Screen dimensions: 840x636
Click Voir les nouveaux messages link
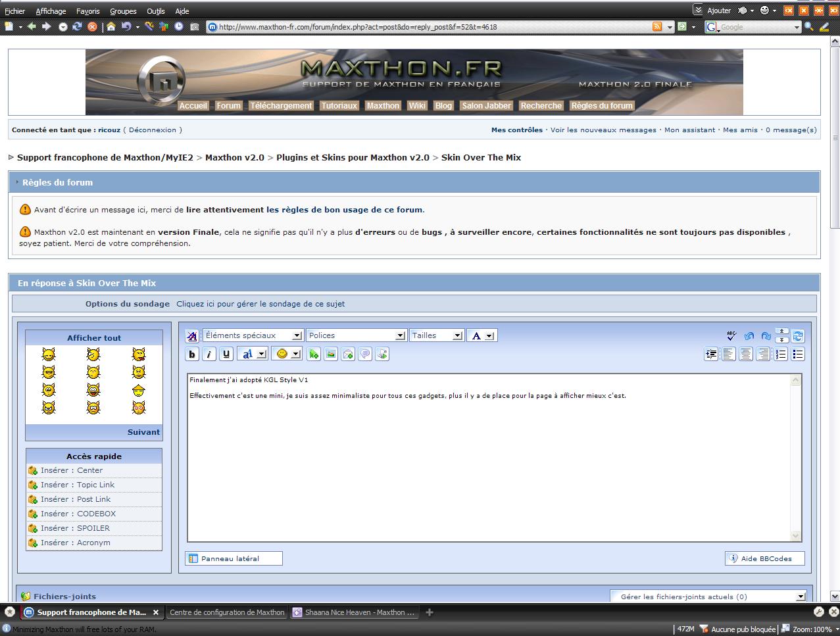[x=603, y=130]
